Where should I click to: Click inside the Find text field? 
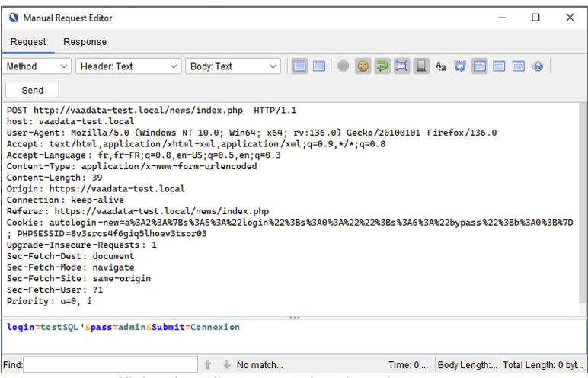[110, 365]
